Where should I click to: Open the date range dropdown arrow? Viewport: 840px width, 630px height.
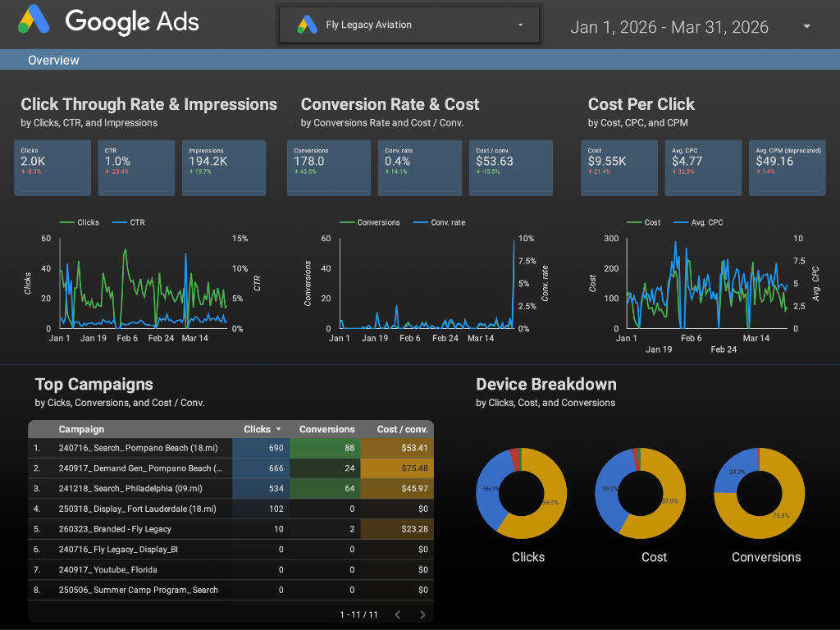click(806, 26)
